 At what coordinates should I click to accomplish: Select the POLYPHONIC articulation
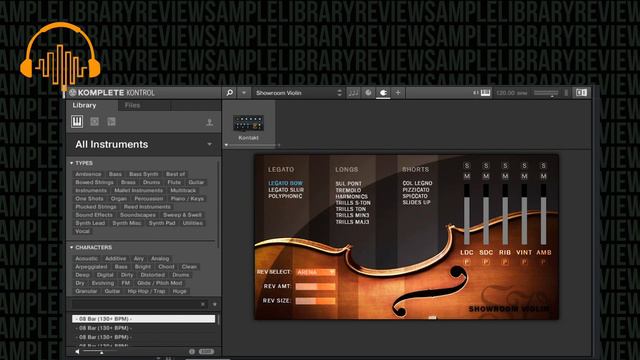[x=285, y=196]
